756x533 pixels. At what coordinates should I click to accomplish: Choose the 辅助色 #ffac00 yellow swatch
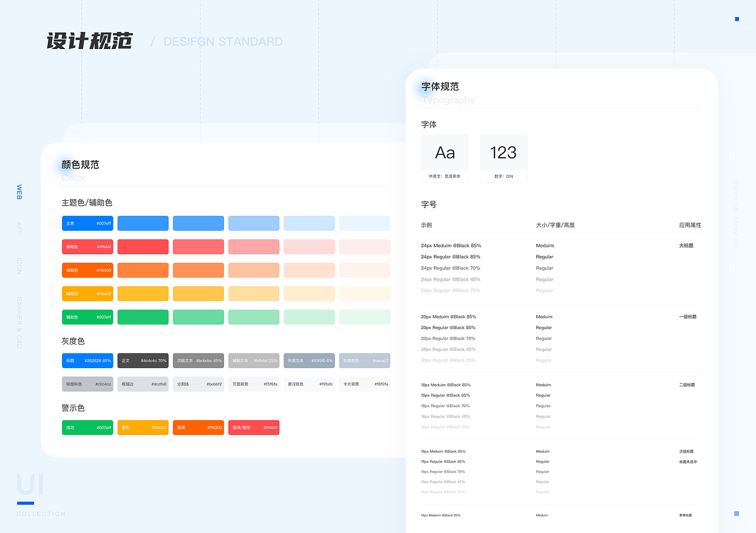click(x=87, y=294)
